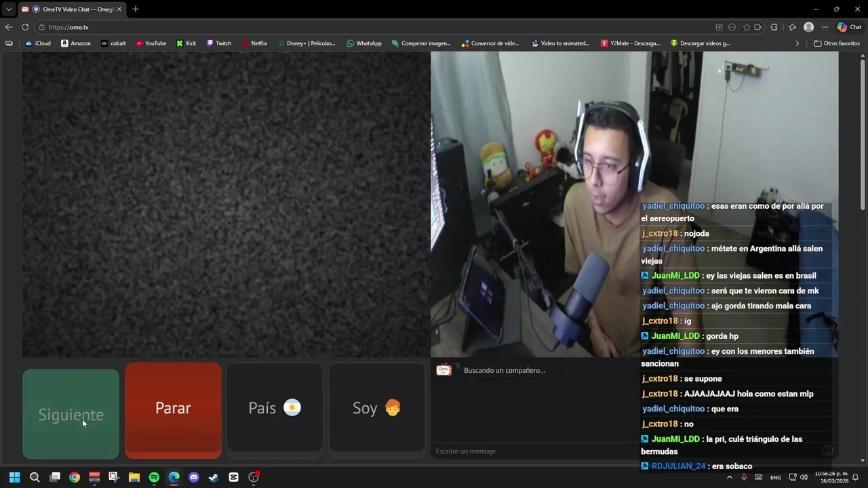Open the Windows Start menu
This screenshot has height=488, width=868.
[x=14, y=477]
